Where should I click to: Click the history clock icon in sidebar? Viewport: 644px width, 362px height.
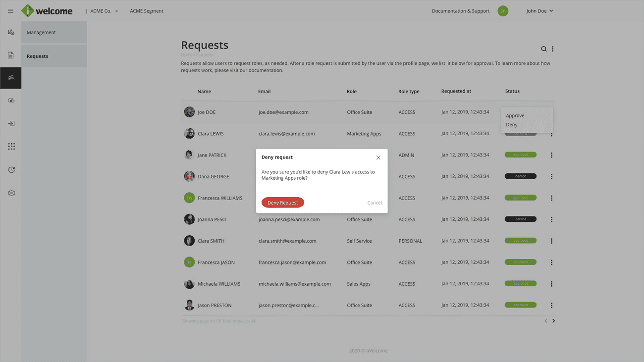point(11,170)
